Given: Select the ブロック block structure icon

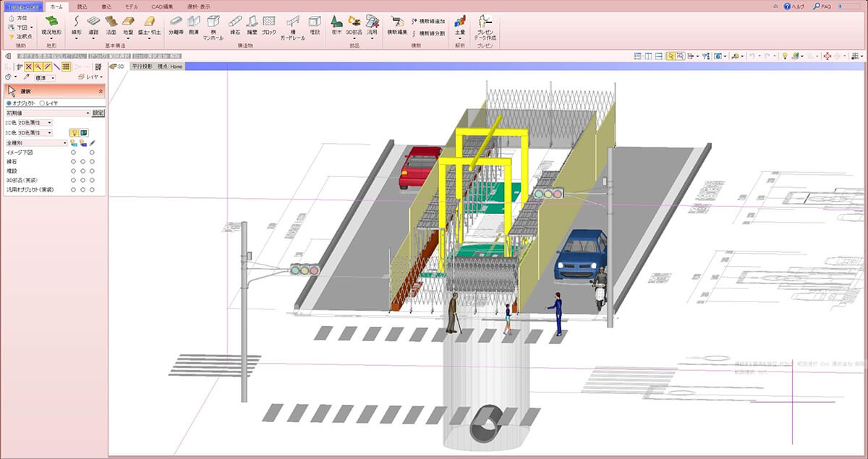Looking at the screenshot, I should coord(269,25).
